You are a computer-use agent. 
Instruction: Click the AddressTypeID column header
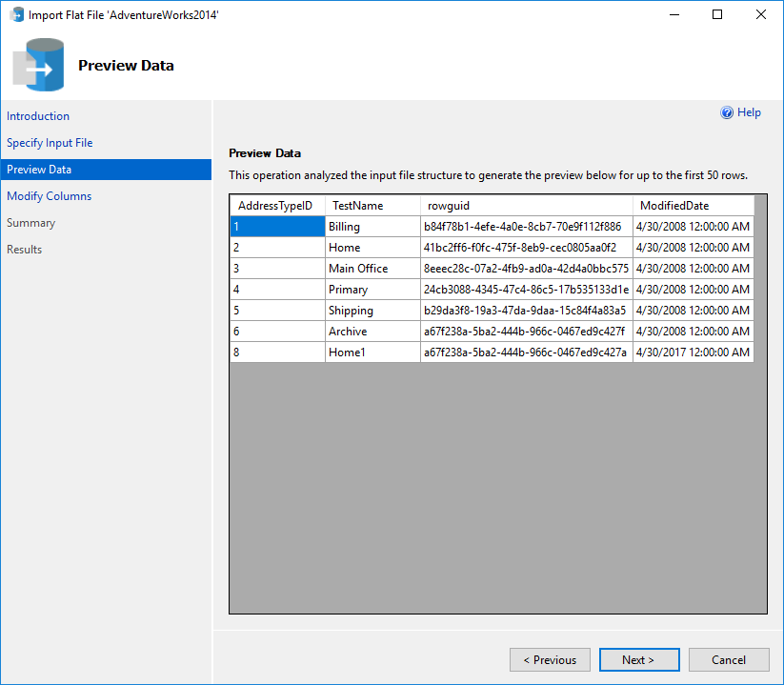276,205
